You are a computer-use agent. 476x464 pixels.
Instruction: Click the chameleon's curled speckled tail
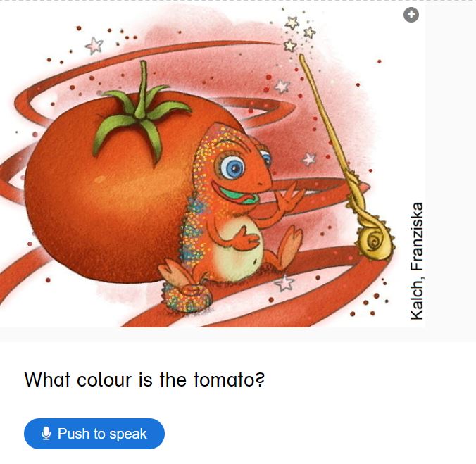tap(187, 297)
